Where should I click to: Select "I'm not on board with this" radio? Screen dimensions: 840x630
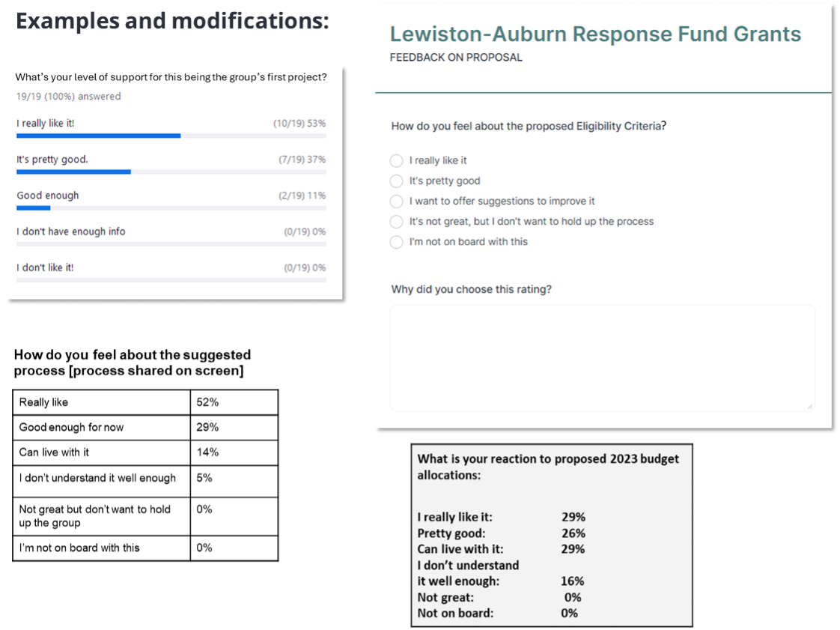coord(397,242)
